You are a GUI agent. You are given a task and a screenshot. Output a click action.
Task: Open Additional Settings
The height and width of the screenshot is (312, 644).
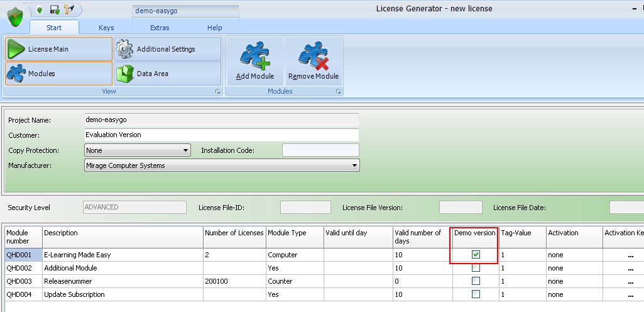point(168,49)
